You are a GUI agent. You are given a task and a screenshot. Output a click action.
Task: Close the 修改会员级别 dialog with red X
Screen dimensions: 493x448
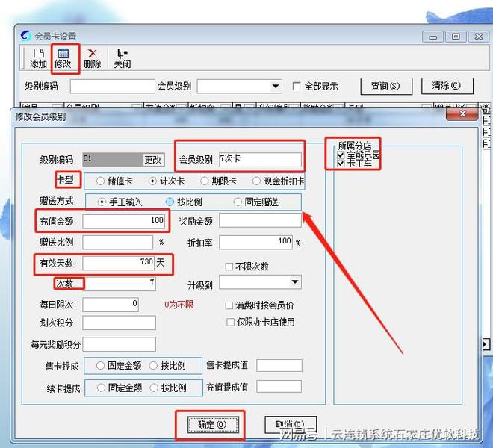[462, 113]
